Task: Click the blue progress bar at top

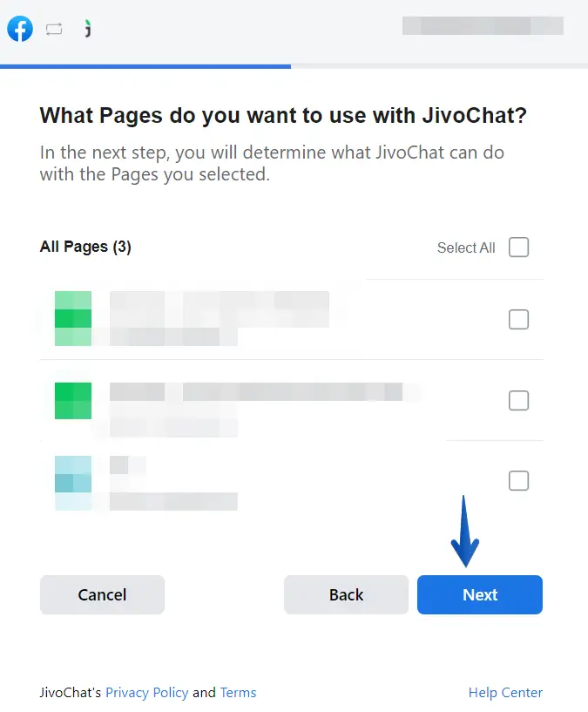Action: tap(145, 65)
